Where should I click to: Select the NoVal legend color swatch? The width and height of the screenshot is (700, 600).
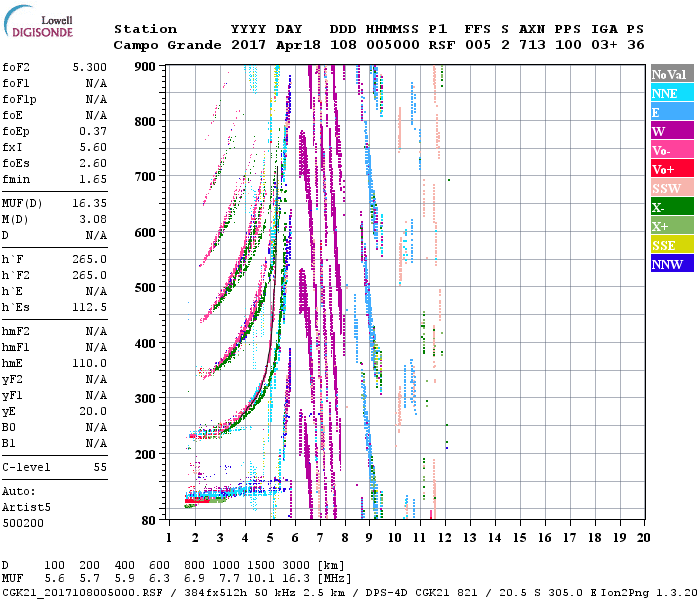pyautogui.click(x=672, y=74)
